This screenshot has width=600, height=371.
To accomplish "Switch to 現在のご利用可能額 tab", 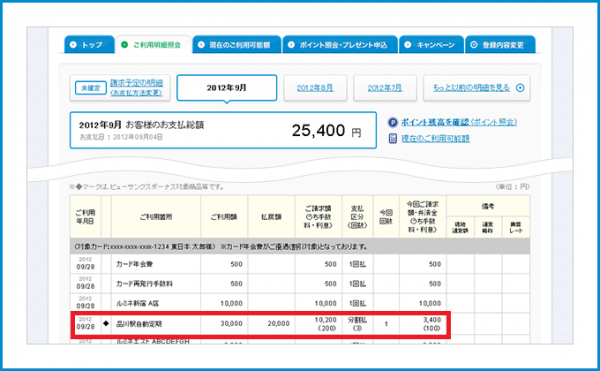I will (236, 44).
